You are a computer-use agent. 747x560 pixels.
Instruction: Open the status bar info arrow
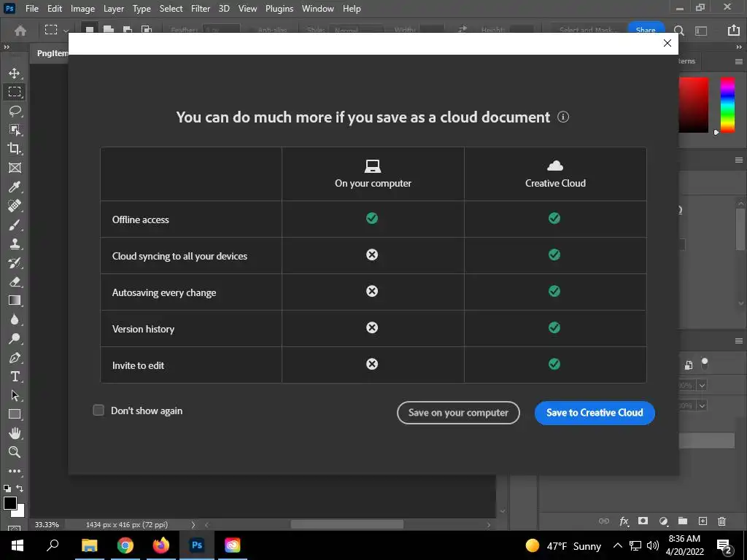tap(193, 525)
